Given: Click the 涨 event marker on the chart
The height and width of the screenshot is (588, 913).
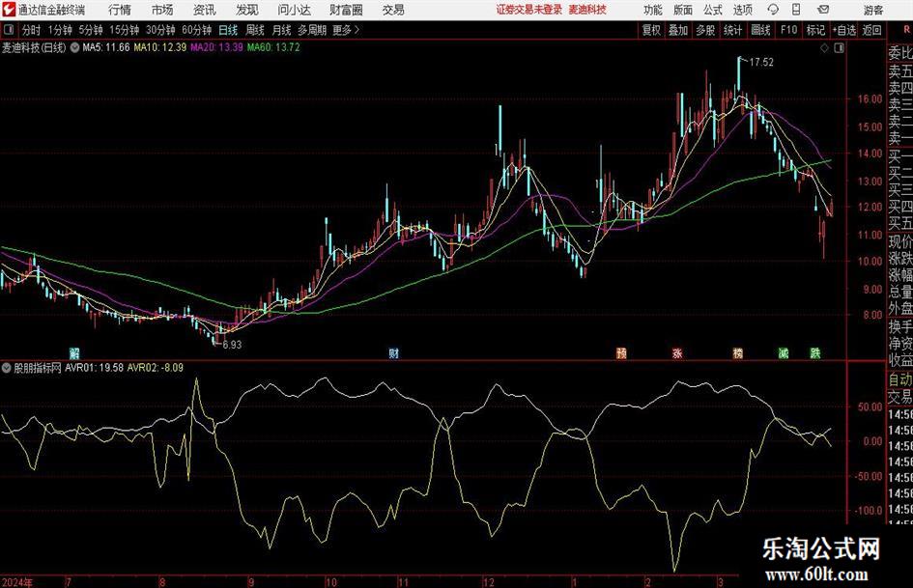Looking at the screenshot, I should [x=677, y=353].
